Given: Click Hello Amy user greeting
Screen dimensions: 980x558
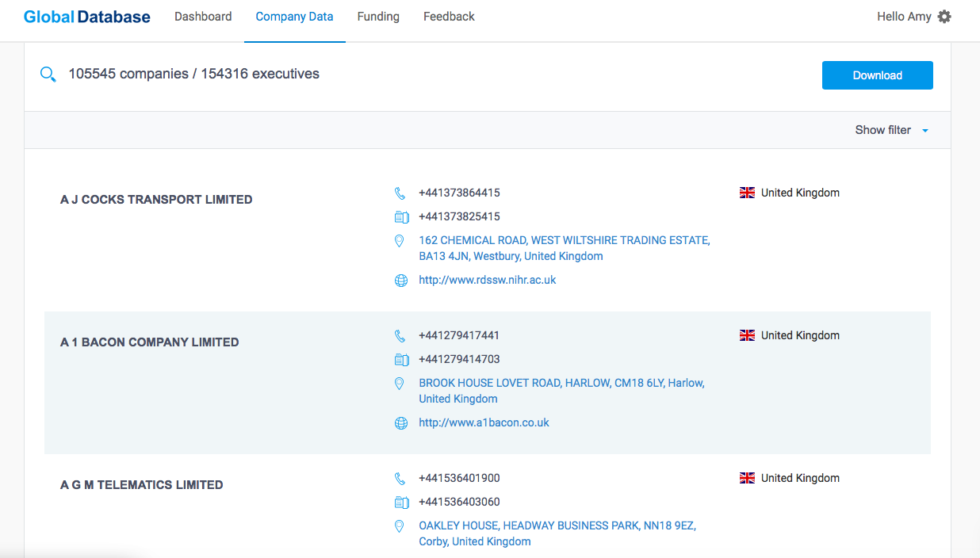Looking at the screenshot, I should (904, 17).
